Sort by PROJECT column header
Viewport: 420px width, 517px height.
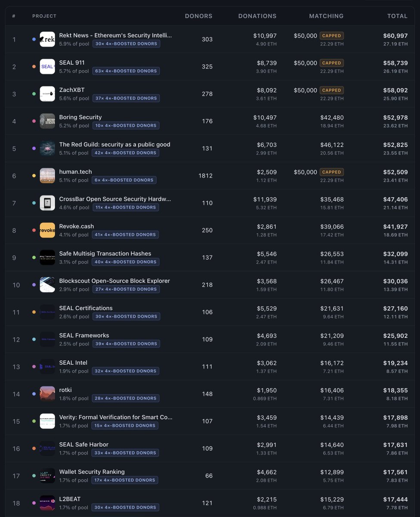coord(44,16)
